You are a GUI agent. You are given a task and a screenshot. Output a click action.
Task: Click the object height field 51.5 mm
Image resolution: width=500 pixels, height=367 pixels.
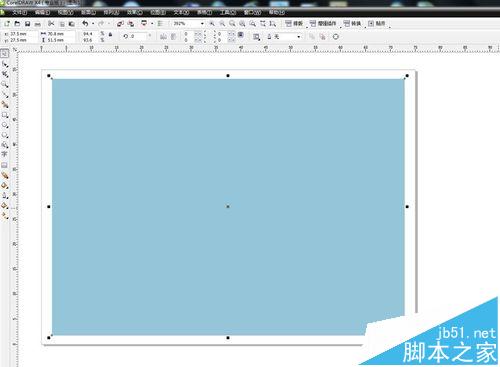(x=60, y=40)
